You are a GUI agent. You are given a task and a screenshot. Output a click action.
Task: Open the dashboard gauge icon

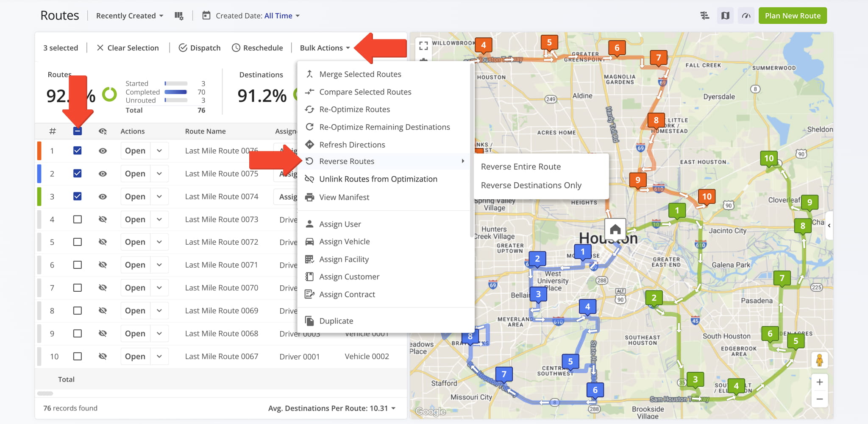coord(746,16)
